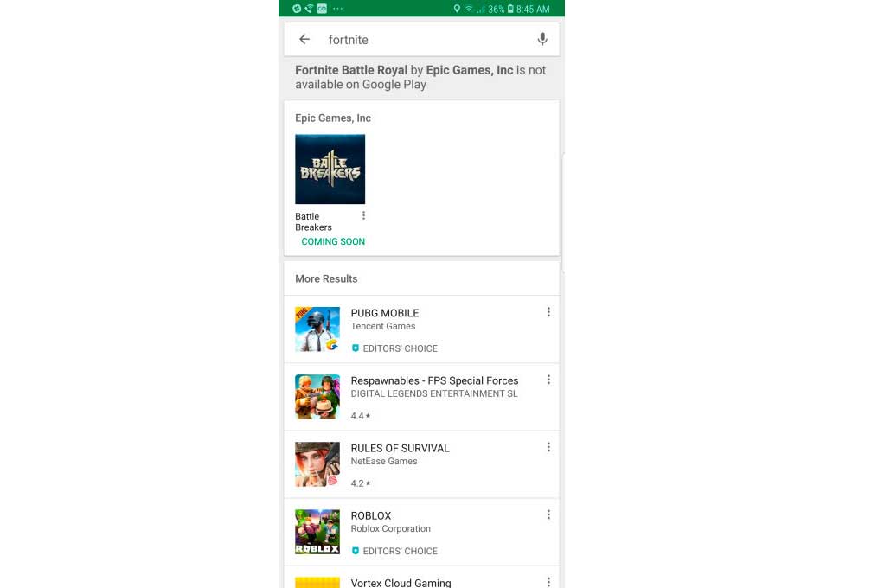Image resolution: width=878 pixels, height=588 pixels.
Task: Open the PUBG MOBILE three-dot menu
Action: click(548, 312)
